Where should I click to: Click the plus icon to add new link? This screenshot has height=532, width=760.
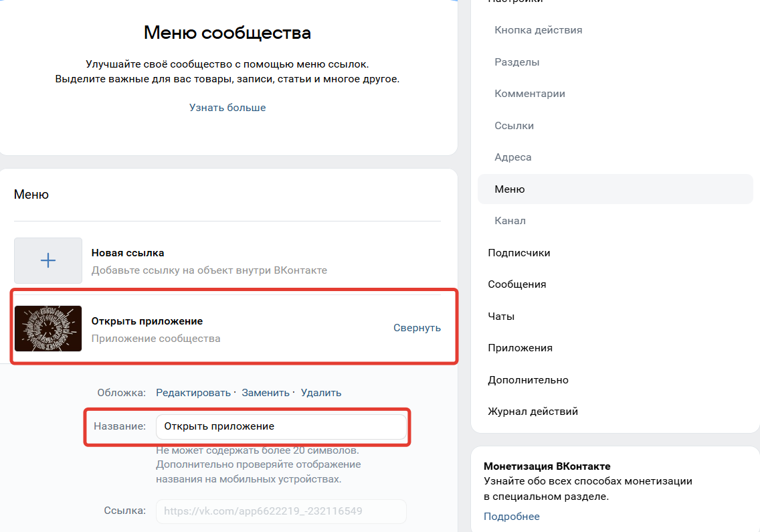tap(47, 260)
